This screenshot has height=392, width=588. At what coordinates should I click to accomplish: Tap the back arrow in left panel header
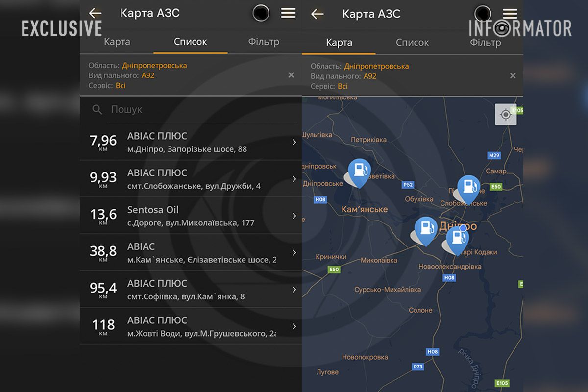point(95,13)
